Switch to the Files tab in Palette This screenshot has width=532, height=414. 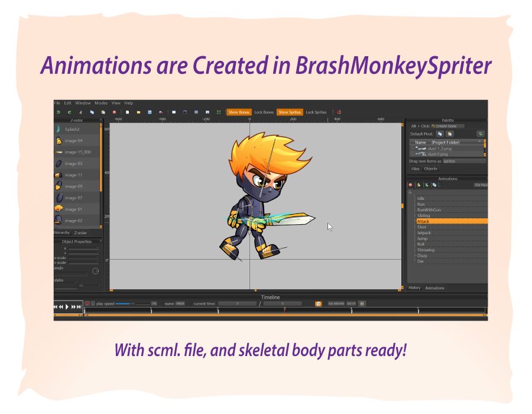416,169
